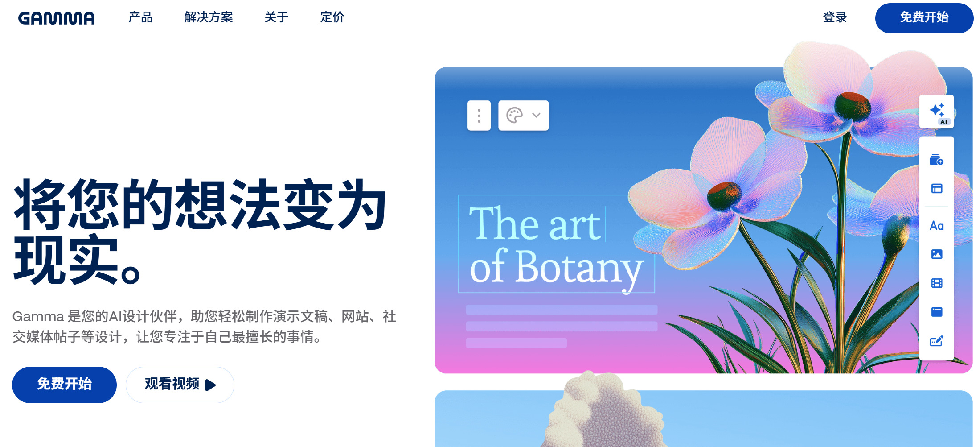
Task: Click the 登录 login link
Action: [x=835, y=17]
